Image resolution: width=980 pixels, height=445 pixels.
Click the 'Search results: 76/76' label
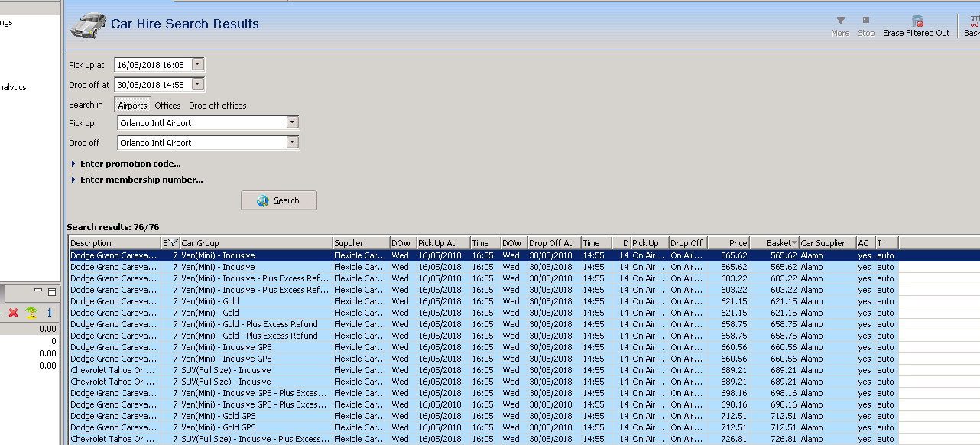pos(113,227)
